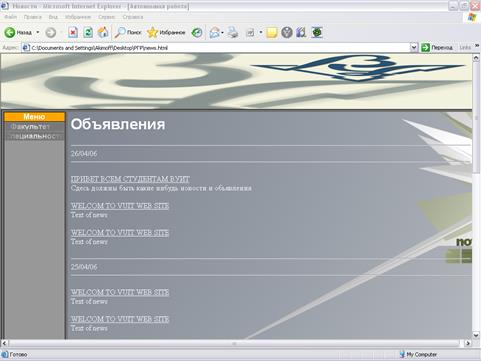Open the Файл menu

pyautogui.click(x=10, y=17)
